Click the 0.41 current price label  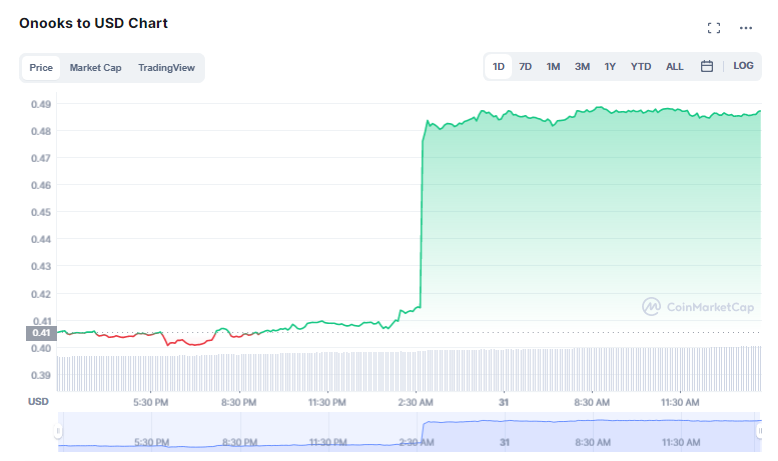(41, 333)
